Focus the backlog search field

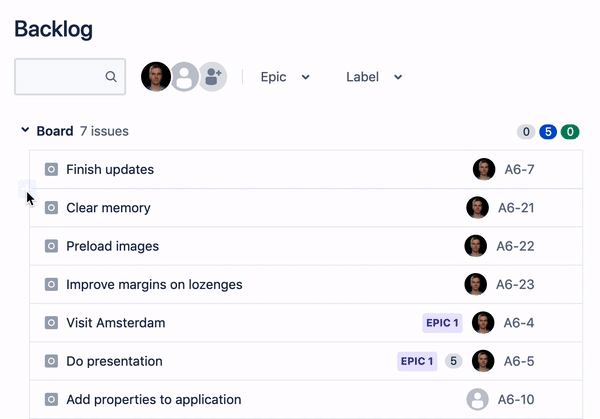coord(70,77)
